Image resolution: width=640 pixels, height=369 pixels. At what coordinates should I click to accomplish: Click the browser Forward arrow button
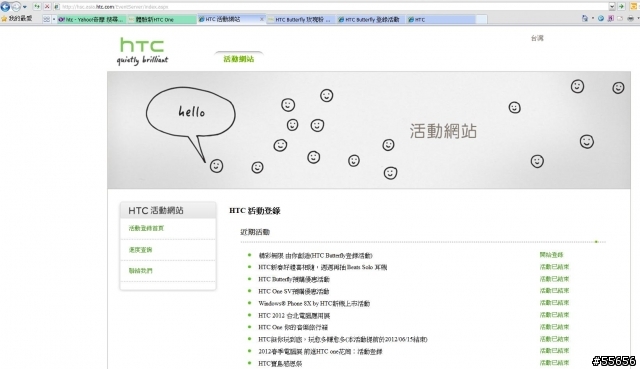(x=16, y=7)
